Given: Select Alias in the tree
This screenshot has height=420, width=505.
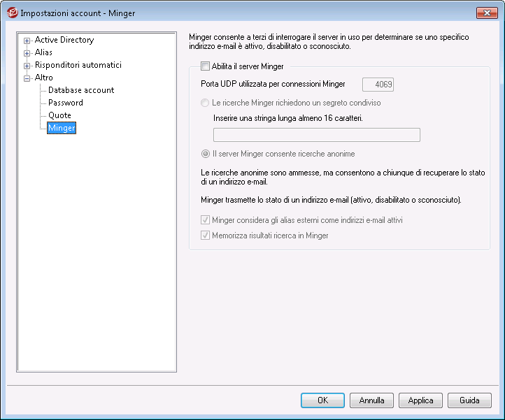Looking at the screenshot, I should pyautogui.click(x=43, y=52).
